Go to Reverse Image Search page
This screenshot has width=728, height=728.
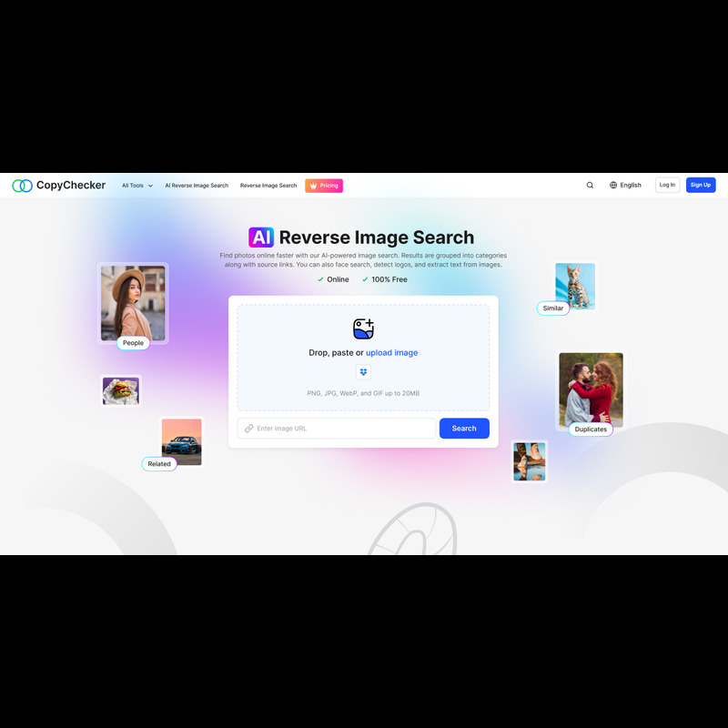click(x=268, y=186)
